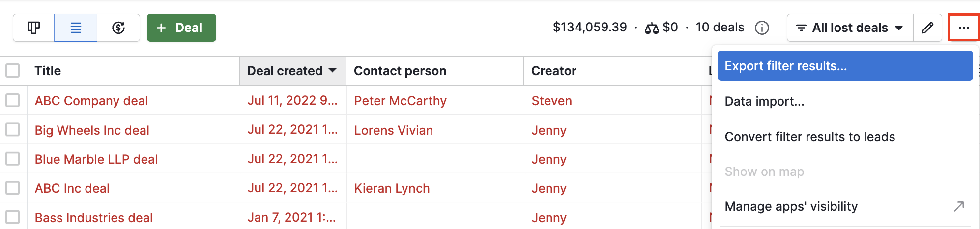Screen dimensions: 980x229
Task: Click the pencil edit filter icon
Action: click(x=927, y=28)
